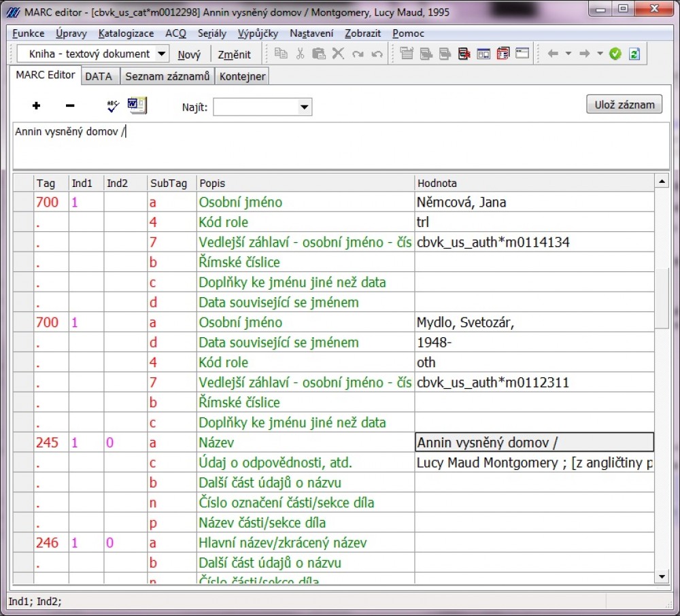The image size is (680, 616).
Task: Open the Výpůjčky menu
Action: [257, 33]
